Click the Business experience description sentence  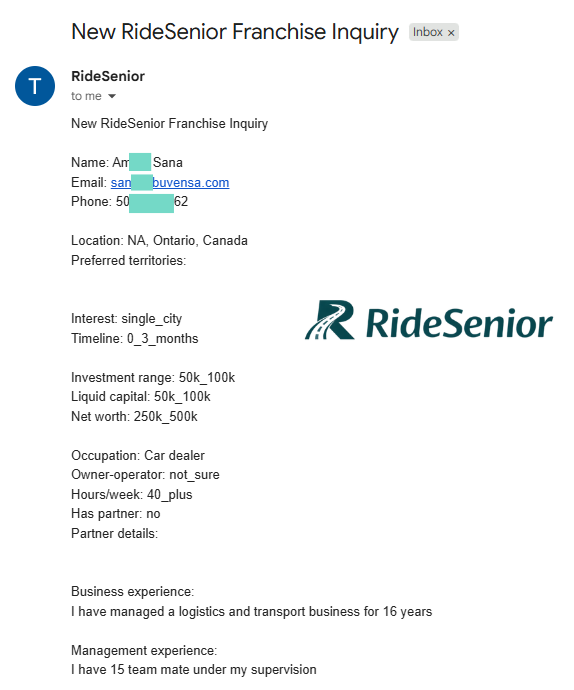click(252, 612)
